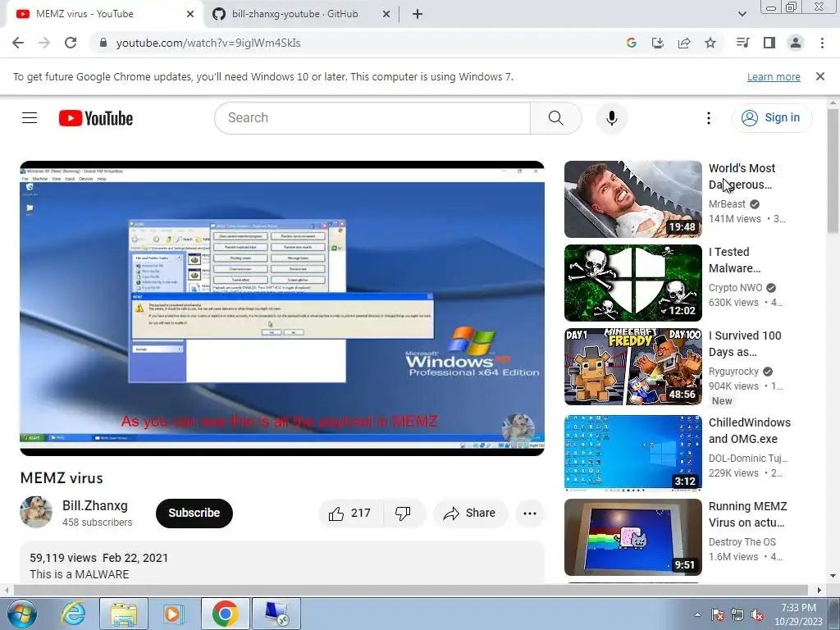
Task: Click the Running MEMZ Virus title
Action: [748, 514]
